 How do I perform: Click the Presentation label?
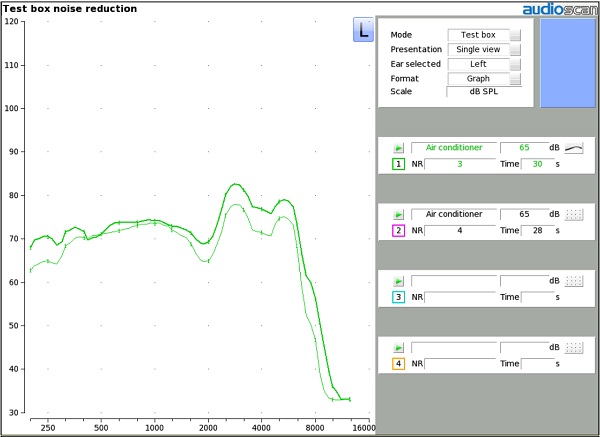tap(416, 49)
